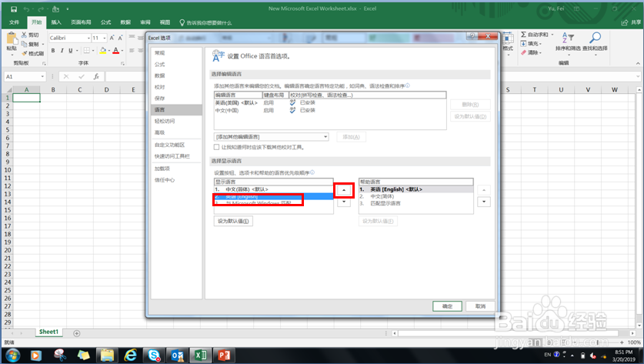This screenshot has width=644, height=364.
Task: Click the Copy (复制) icon
Action: coord(24,44)
